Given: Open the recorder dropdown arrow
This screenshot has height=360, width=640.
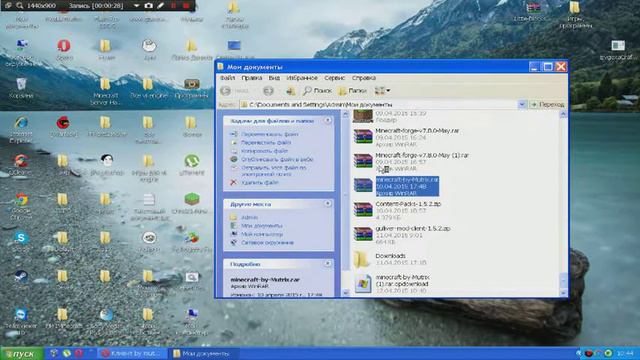Looking at the screenshot, I should point(137,6).
